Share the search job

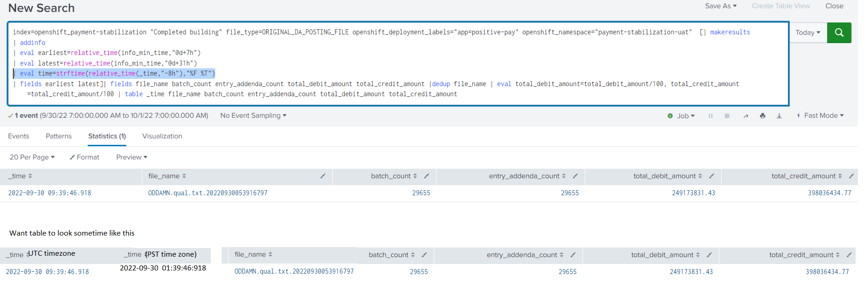(x=746, y=116)
